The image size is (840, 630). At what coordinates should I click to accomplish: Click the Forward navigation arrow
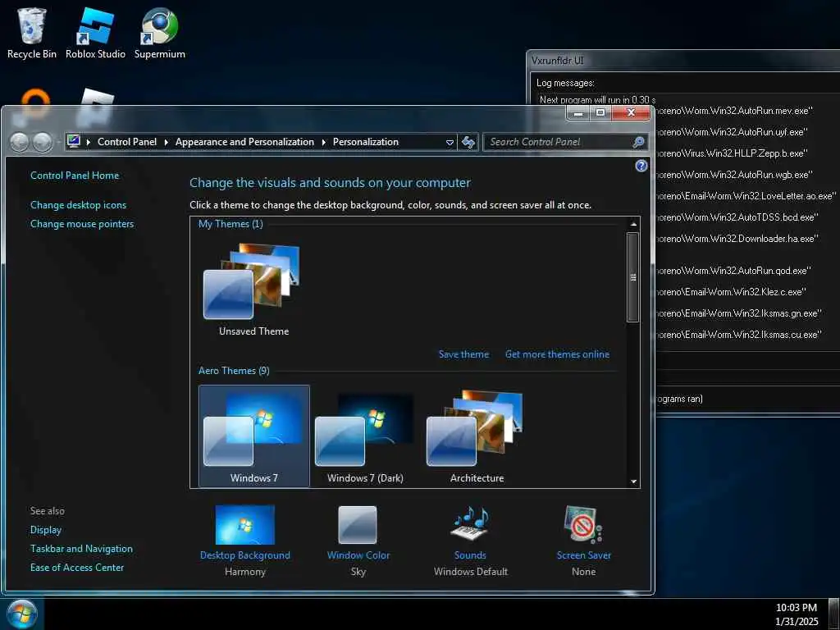(43, 142)
